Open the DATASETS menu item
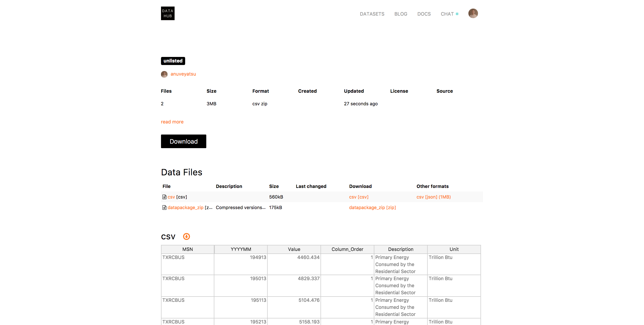The image size is (644, 325). click(x=372, y=14)
